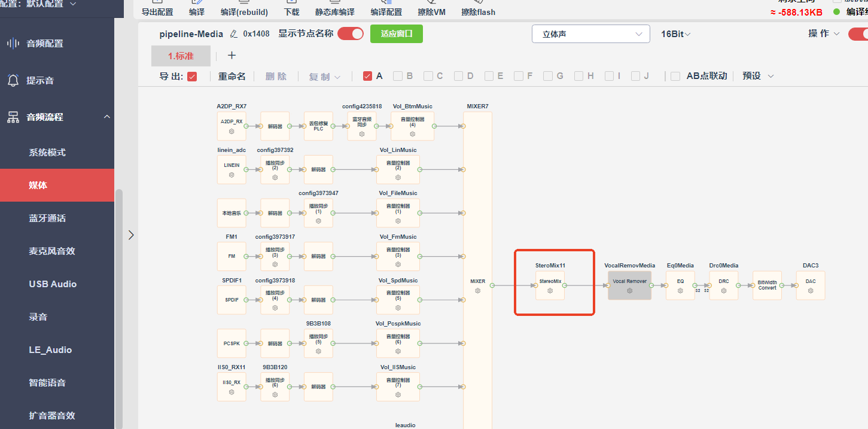Collapse the 音频流程 section chevron
This screenshot has height=429, width=868.
[x=107, y=117]
